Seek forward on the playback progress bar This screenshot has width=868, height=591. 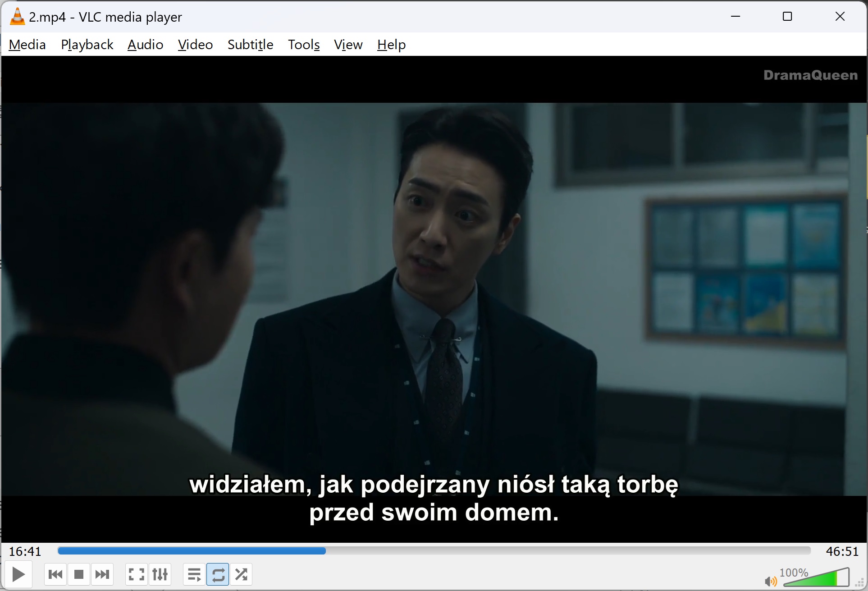click(541, 551)
